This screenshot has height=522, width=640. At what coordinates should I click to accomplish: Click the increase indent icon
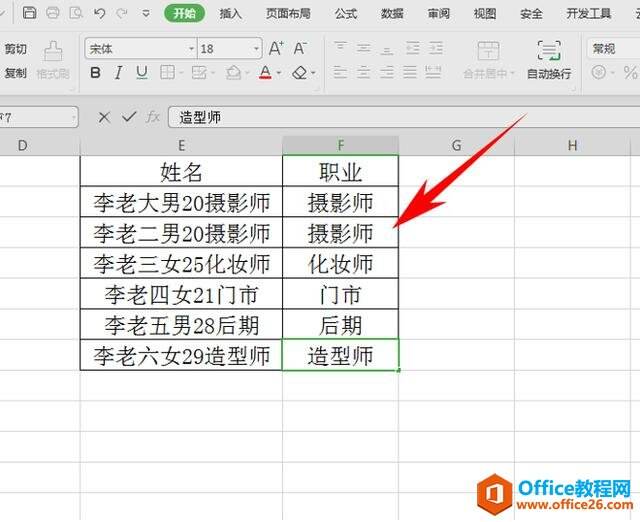coord(436,49)
